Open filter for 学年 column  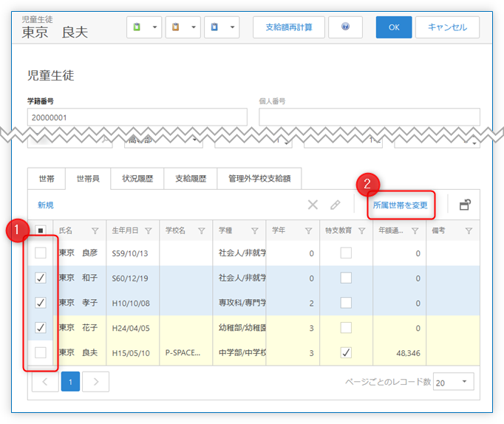pos(309,230)
